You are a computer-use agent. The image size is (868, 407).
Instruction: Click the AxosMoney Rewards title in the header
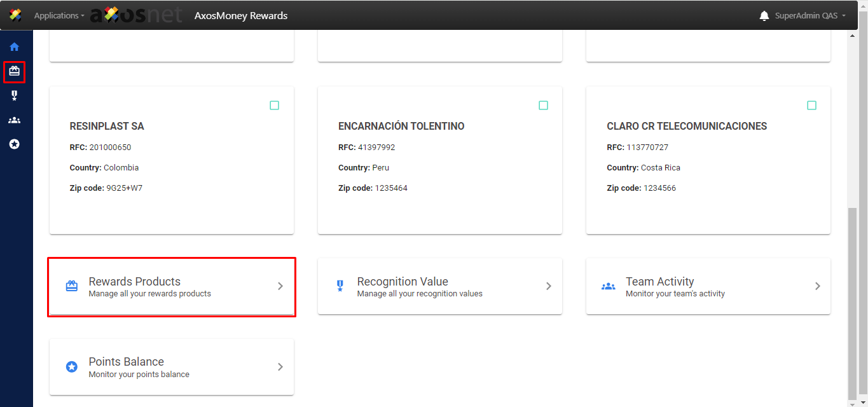point(241,15)
